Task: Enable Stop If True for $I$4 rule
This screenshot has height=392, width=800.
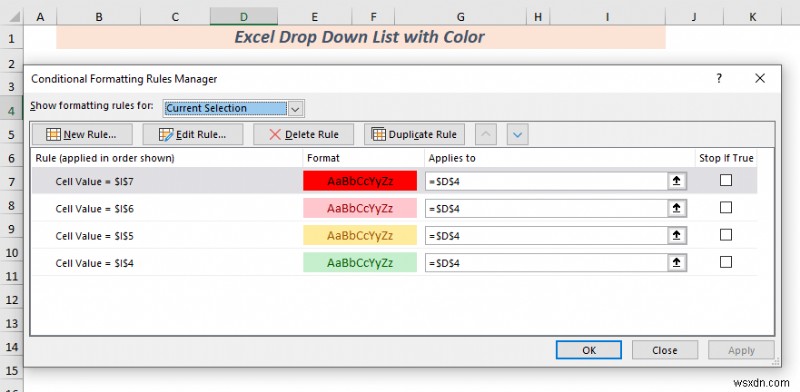Action: pos(726,262)
